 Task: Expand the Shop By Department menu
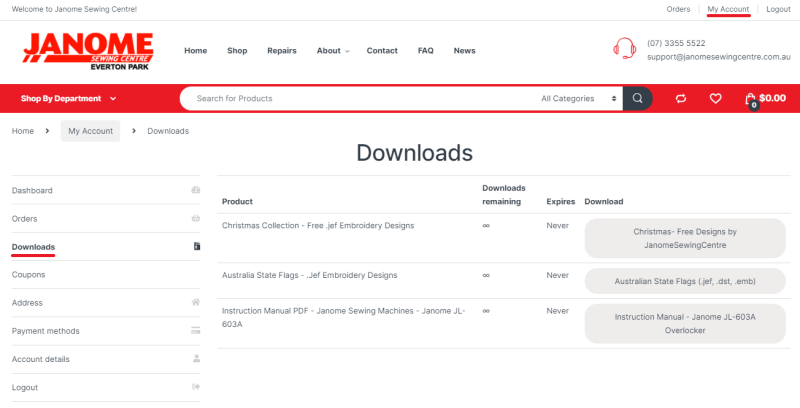pyautogui.click(x=69, y=98)
